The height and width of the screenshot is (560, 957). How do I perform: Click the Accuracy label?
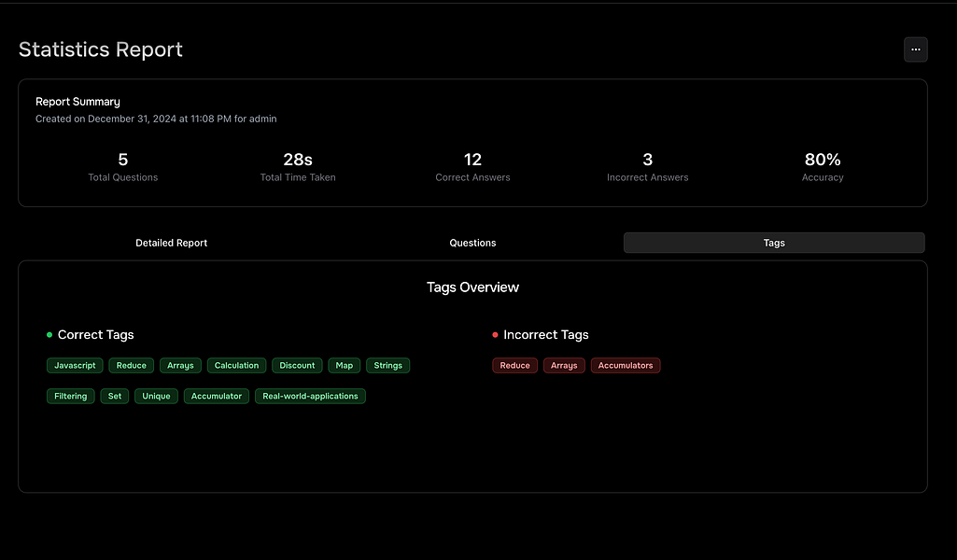pos(823,177)
